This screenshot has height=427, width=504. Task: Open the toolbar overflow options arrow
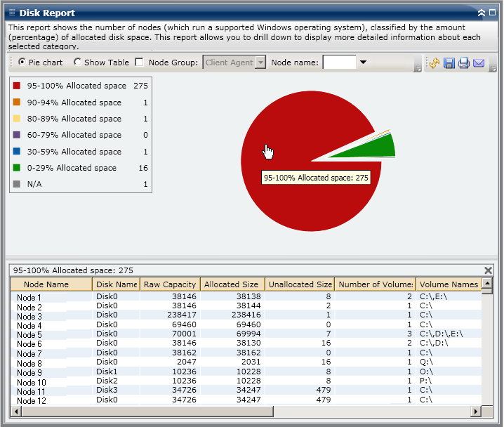tap(418, 69)
